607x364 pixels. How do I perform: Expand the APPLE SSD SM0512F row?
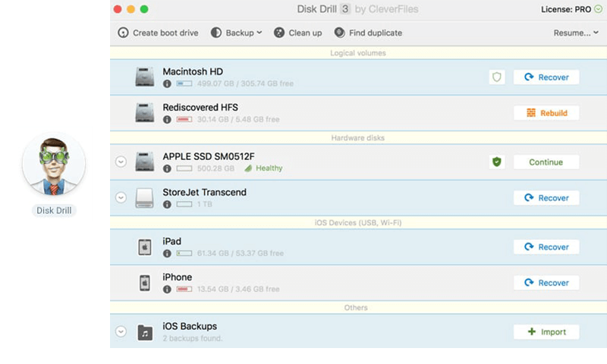(121, 162)
